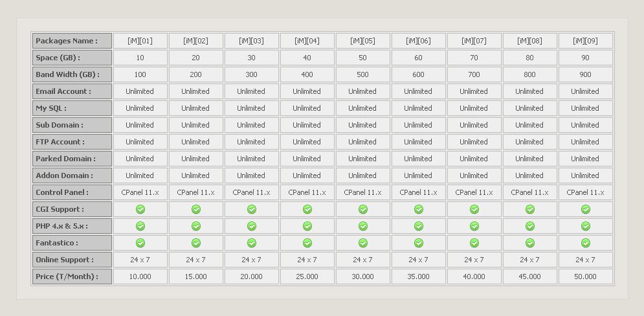Click the 'My SQL :' row header

(x=72, y=108)
